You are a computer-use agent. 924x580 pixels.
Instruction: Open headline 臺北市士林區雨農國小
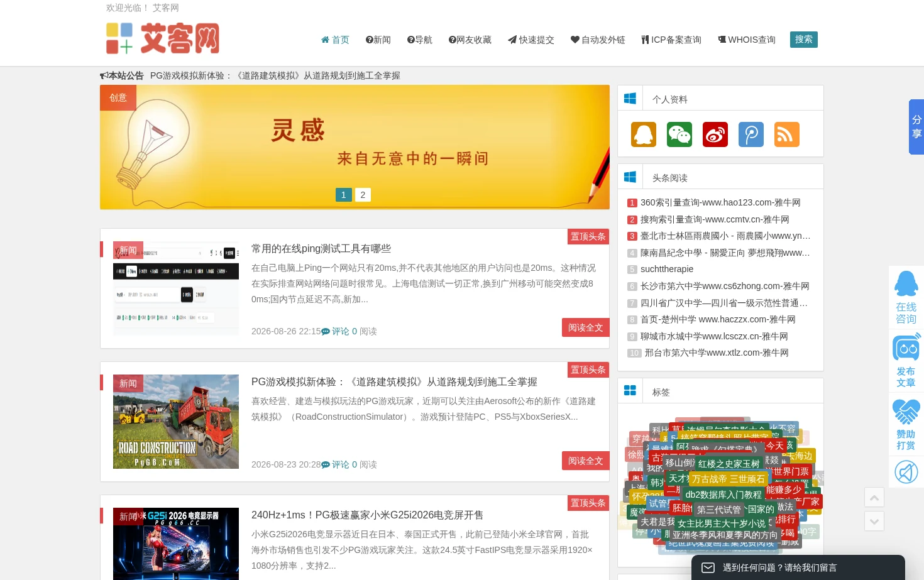click(x=725, y=236)
